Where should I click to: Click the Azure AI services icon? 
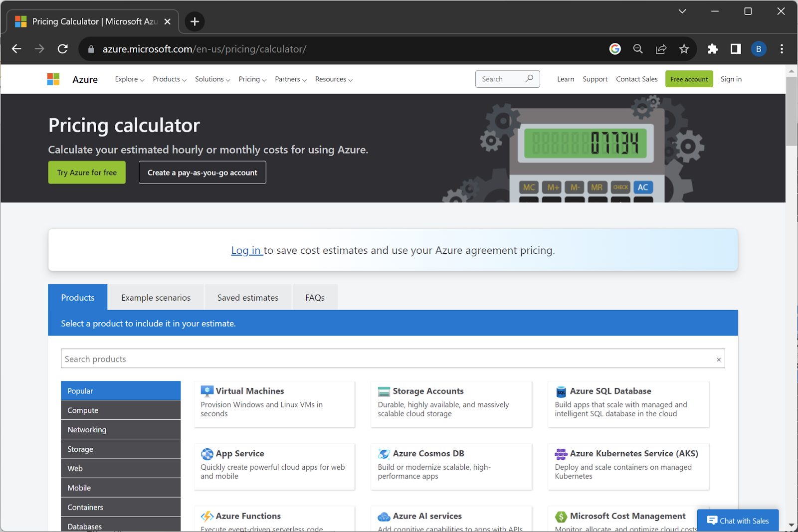point(383,517)
